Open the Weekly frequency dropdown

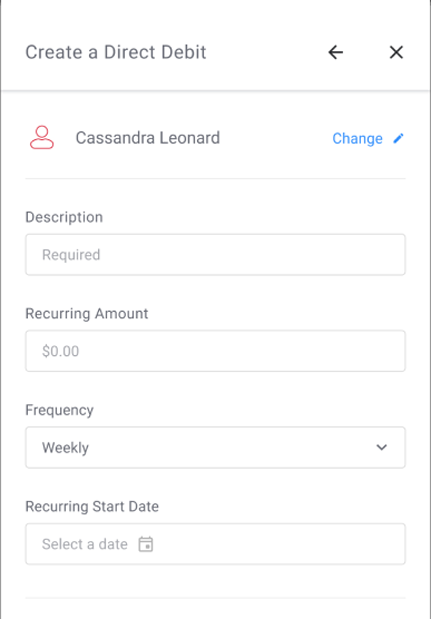pyautogui.click(x=216, y=447)
